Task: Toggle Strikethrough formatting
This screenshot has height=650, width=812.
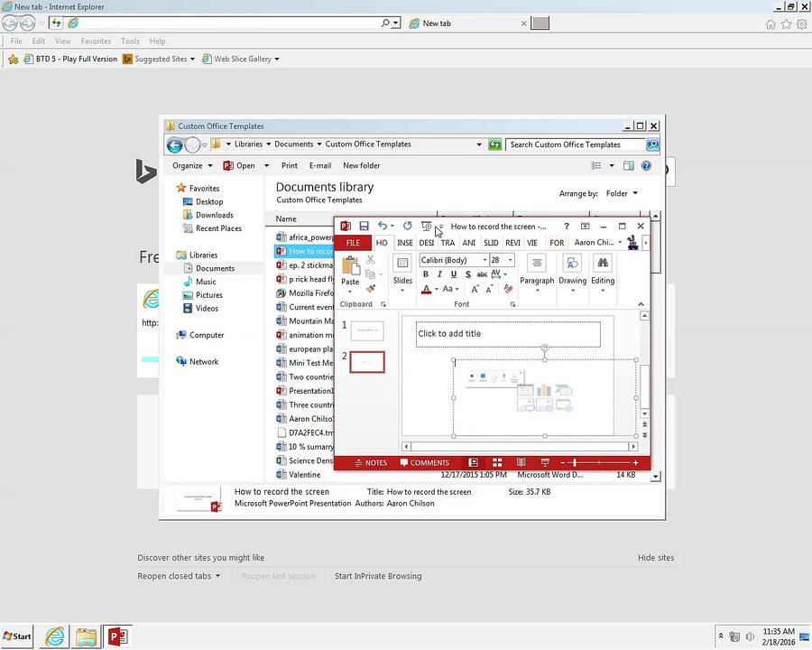Action: (482, 274)
